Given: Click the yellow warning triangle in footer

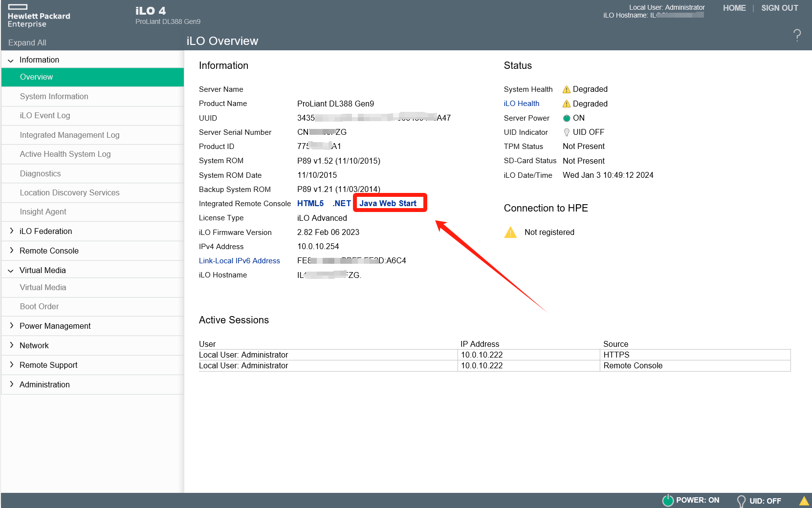Looking at the screenshot, I should 804,501.
